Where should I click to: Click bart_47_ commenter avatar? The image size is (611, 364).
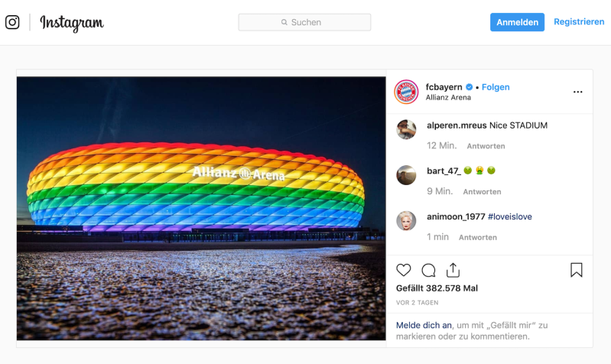[406, 175]
